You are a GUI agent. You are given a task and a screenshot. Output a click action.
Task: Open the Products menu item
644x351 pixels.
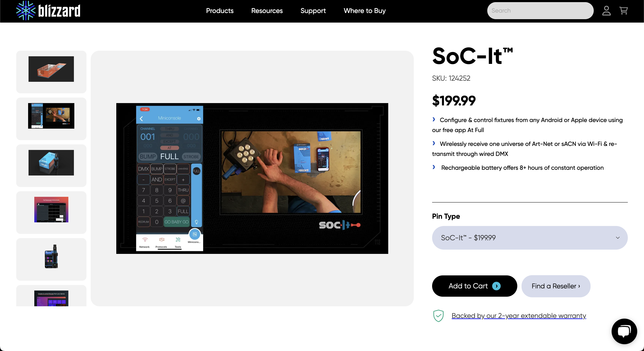pyautogui.click(x=220, y=11)
